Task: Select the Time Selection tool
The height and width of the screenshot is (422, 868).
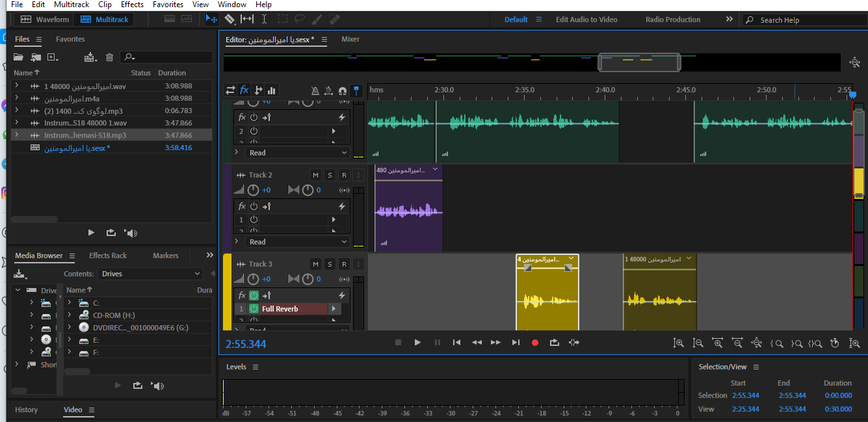Action: point(265,20)
